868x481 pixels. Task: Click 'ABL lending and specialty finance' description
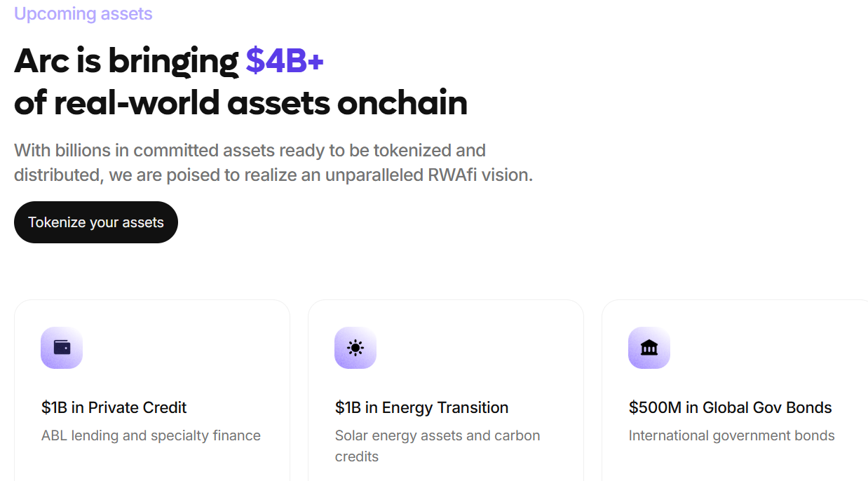pos(151,435)
